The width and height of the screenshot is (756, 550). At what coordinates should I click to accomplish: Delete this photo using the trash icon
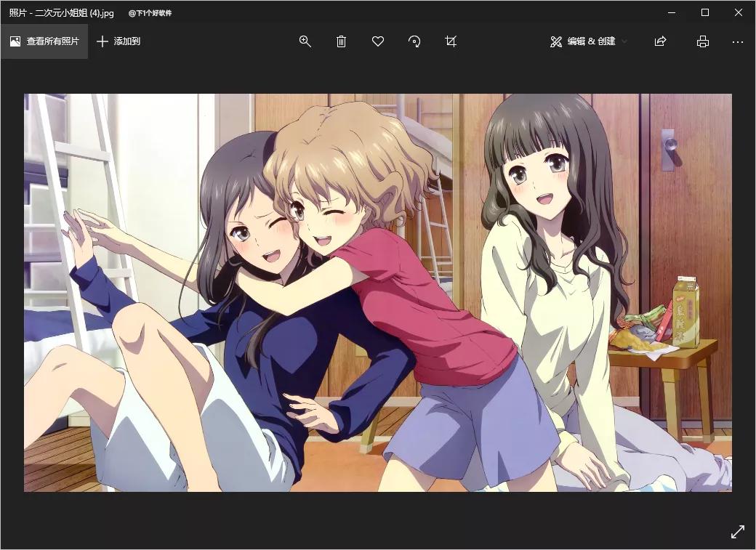(x=341, y=41)
